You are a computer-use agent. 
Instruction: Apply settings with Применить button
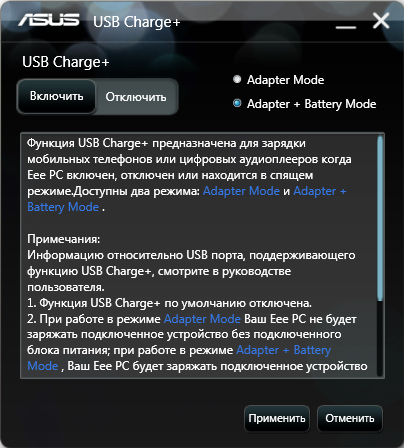277,418
